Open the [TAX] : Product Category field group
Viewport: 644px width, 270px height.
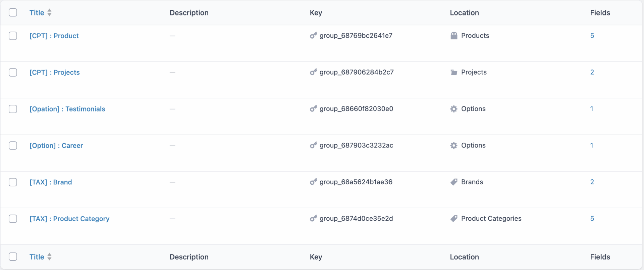[x=69, y=219]
